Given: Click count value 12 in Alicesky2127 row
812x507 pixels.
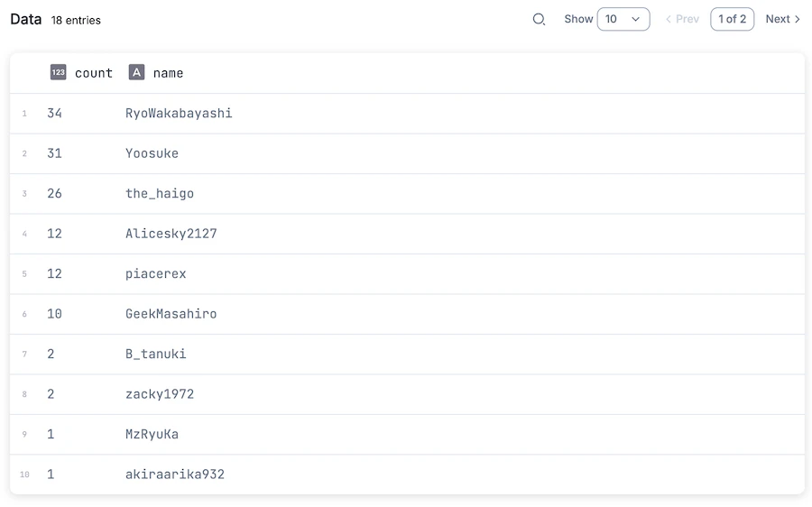Looking at the screenshot, I should coord(54,234).
